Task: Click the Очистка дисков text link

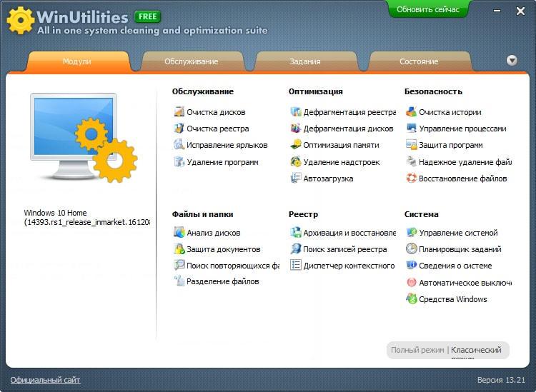Action: pos(216,112)
